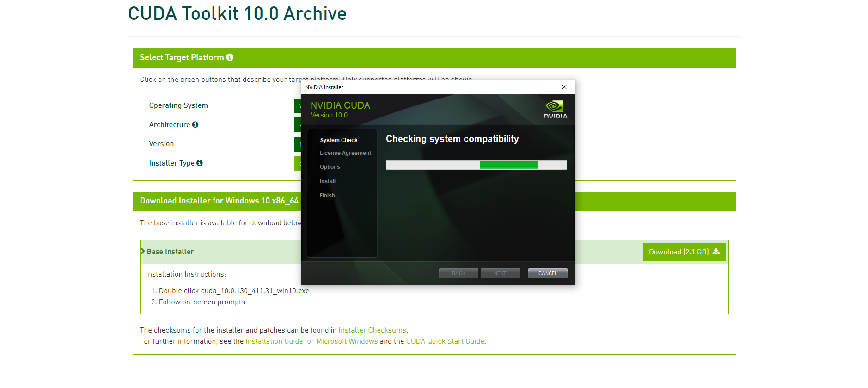Image resolution: width=868 pixels, height=388 pixels.
Task: Click the Architecture label
Action: pyautogui.click(x=170, y=125)
